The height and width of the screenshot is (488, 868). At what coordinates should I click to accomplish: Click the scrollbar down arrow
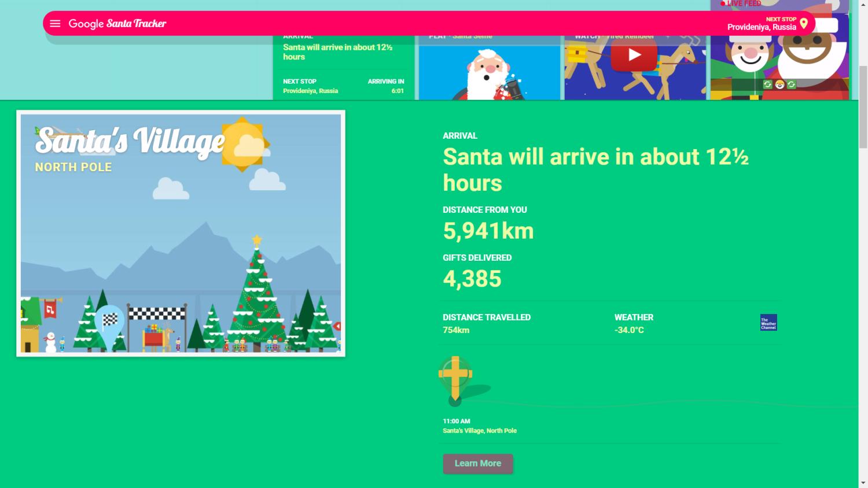(x=863, y=483)
